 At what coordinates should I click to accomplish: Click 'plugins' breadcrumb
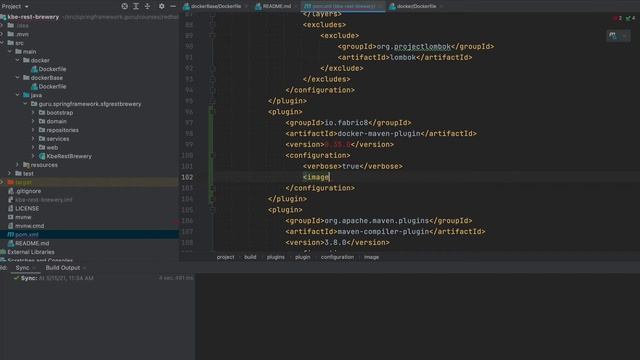(x=276, y=257)
